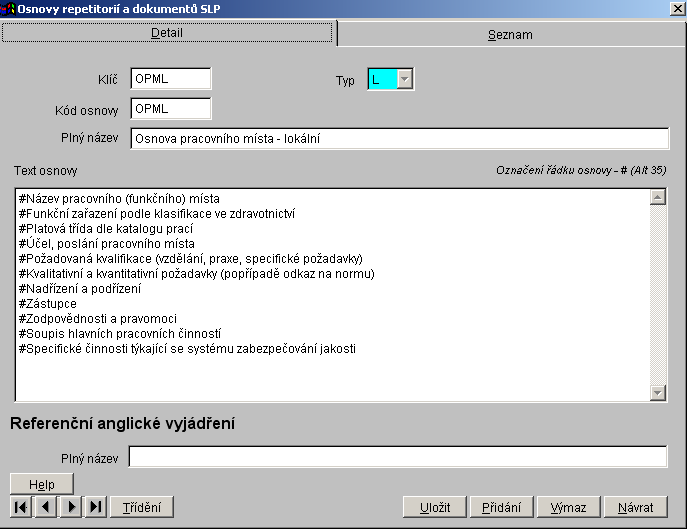Switch to the Seznam tab

pos(510,34)
